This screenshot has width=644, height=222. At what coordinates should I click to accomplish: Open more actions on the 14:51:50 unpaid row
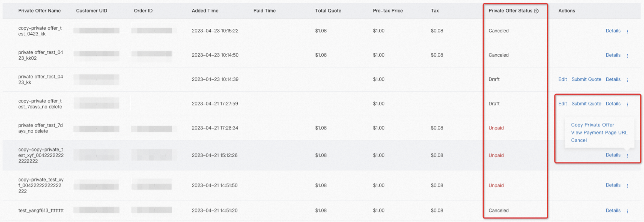[627, 186]
